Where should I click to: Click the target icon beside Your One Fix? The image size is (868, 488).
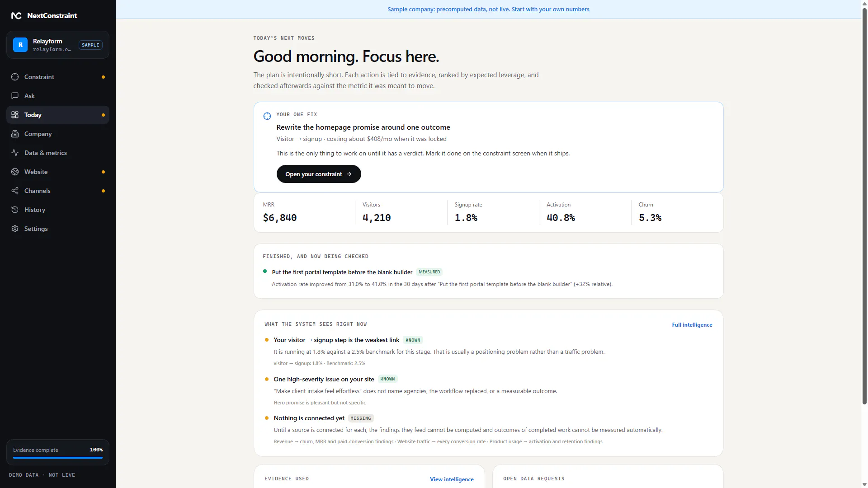pyautogui.click(x=267, y=116)
